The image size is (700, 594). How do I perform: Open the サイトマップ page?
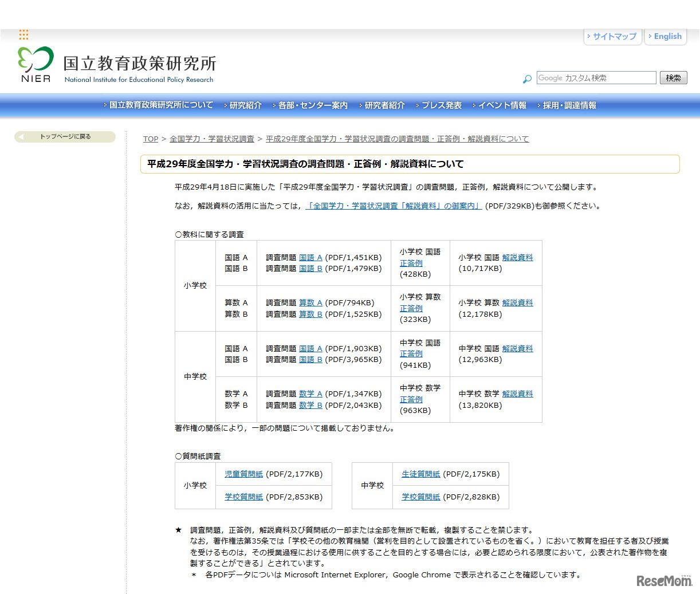[x=613, y=36]
